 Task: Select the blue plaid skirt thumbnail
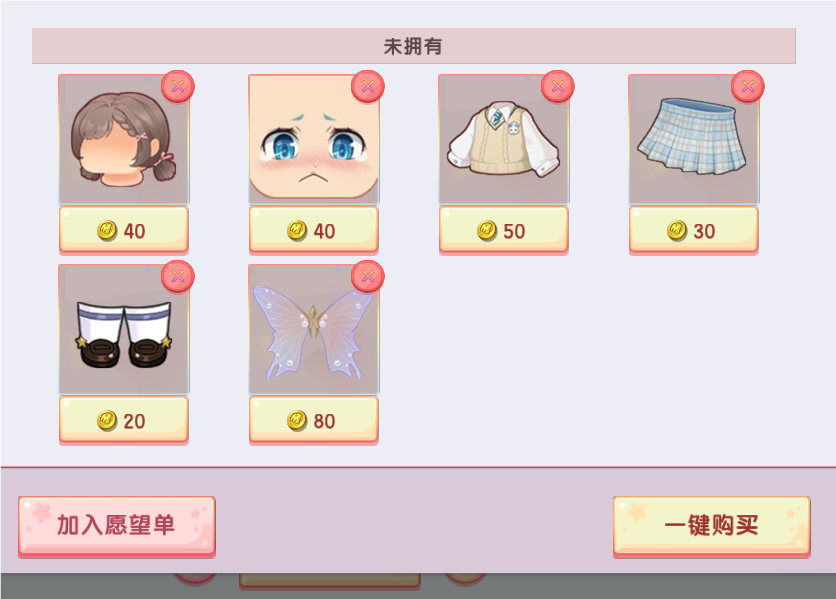pyautogui.click(x=694, y=139)
